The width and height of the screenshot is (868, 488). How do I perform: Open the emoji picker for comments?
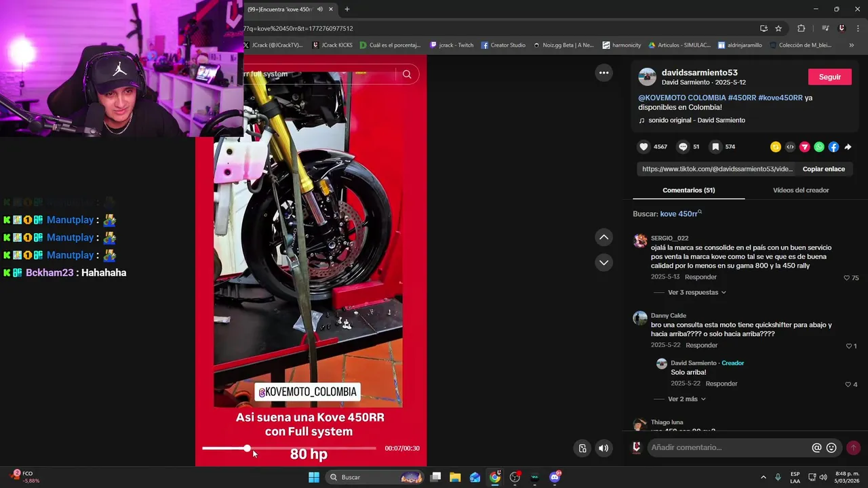(x=831, y=447)
